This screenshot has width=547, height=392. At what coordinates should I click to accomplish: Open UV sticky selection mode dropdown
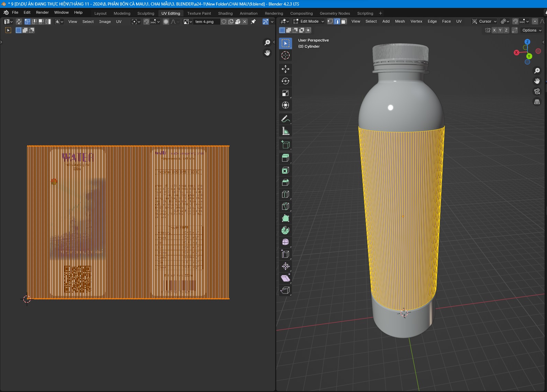59,22
